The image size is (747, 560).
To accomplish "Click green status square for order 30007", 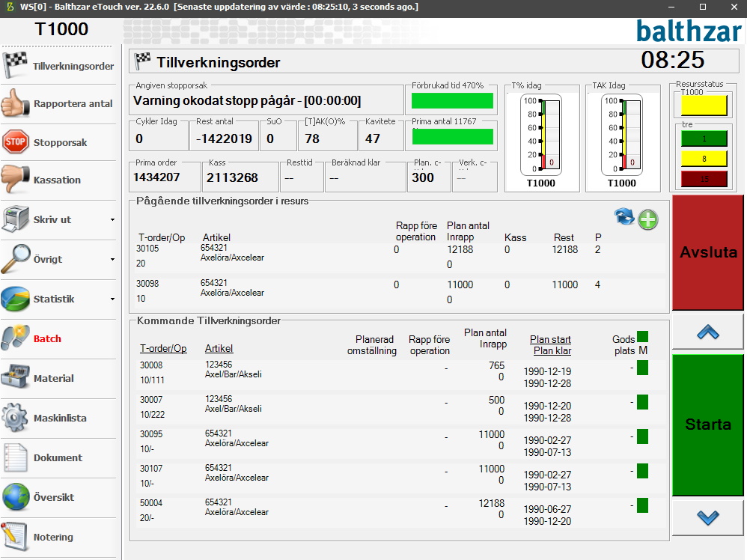I will (643, 402).
